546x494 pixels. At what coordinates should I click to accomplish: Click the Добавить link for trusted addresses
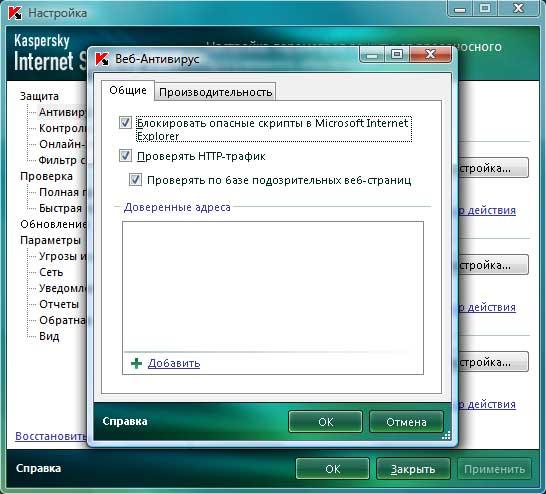click(174, 363)
